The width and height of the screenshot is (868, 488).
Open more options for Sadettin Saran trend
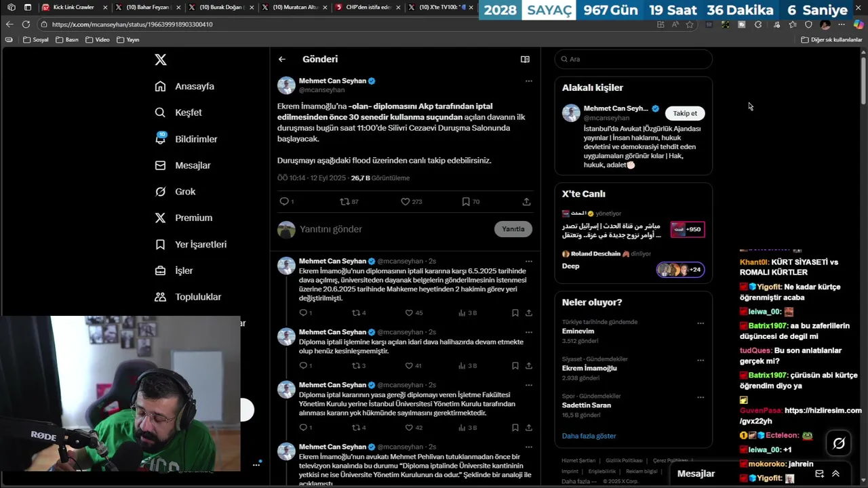click(x=701, y=396)
